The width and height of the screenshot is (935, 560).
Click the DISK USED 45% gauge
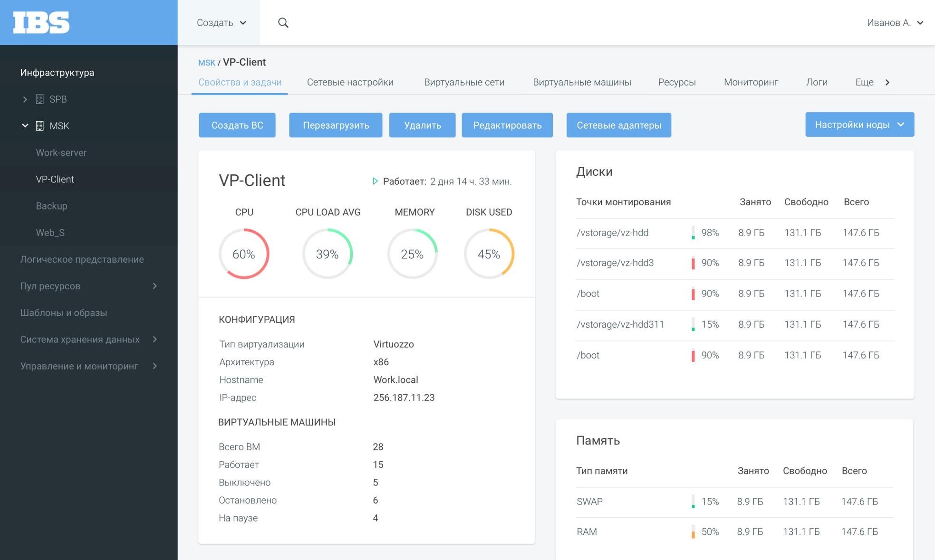[x=489, y=254]
